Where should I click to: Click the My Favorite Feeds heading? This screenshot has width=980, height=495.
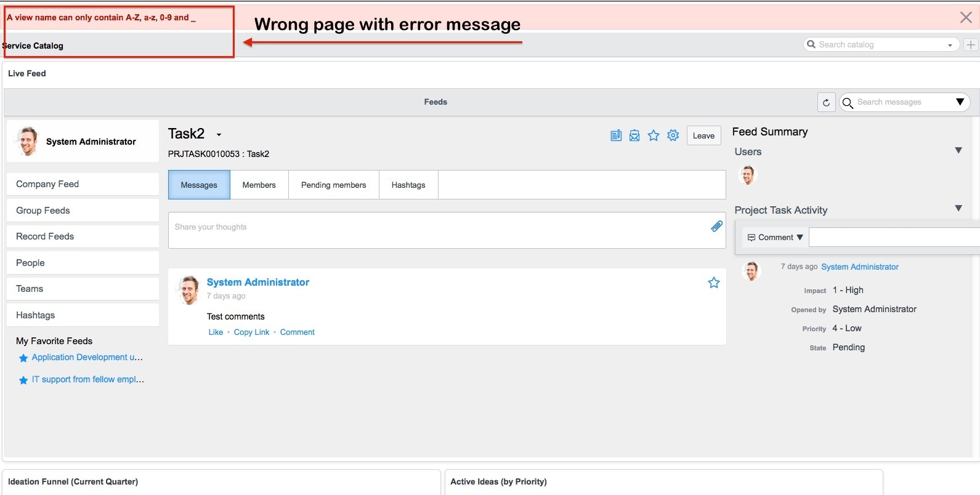(54, 341)
